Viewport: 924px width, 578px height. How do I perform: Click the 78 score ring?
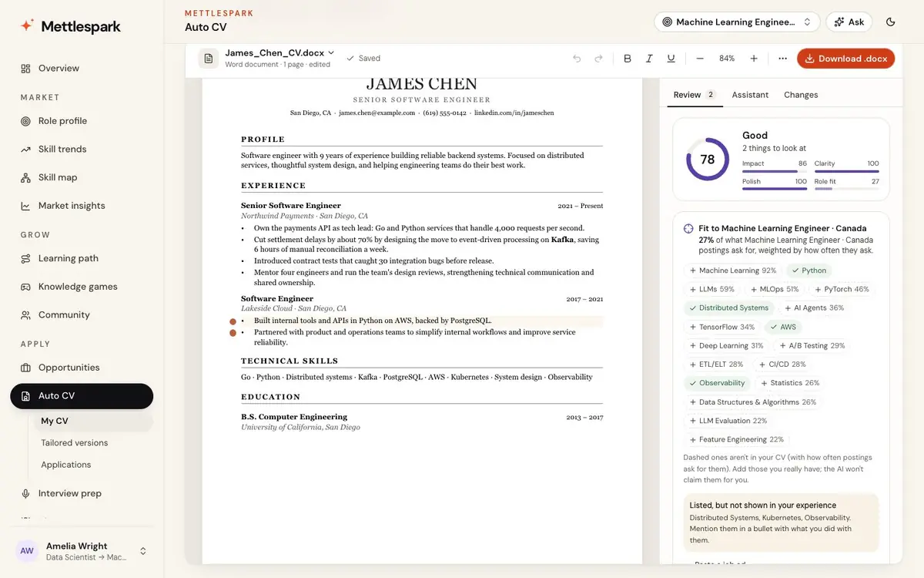(x=708, y=160)
